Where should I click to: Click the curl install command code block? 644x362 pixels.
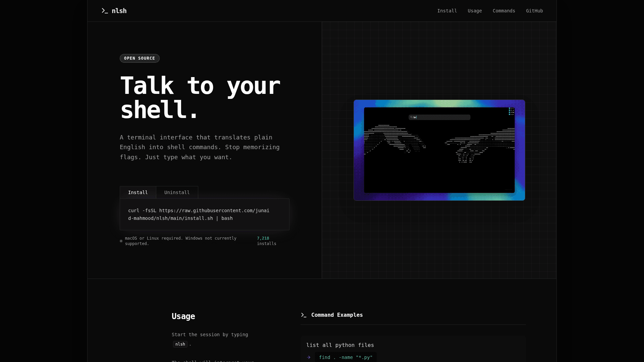(204, 215)
